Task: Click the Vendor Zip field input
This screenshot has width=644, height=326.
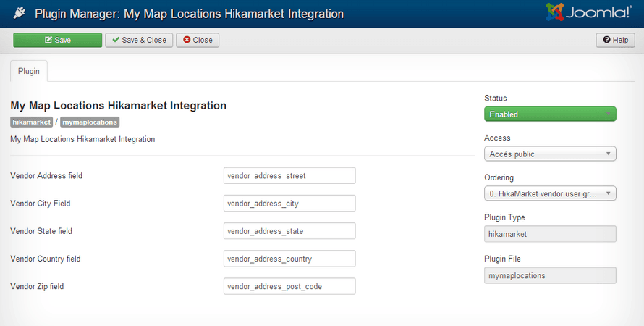Action: 289,286
